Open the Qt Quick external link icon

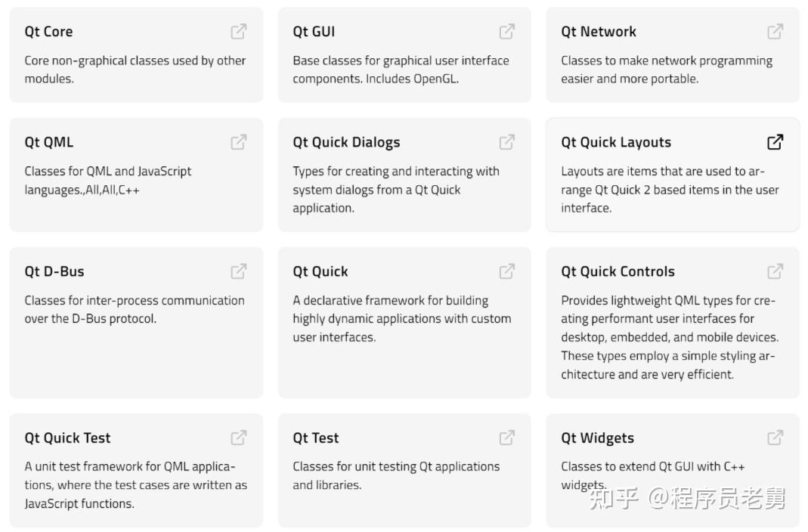click(x=507, y=271)
